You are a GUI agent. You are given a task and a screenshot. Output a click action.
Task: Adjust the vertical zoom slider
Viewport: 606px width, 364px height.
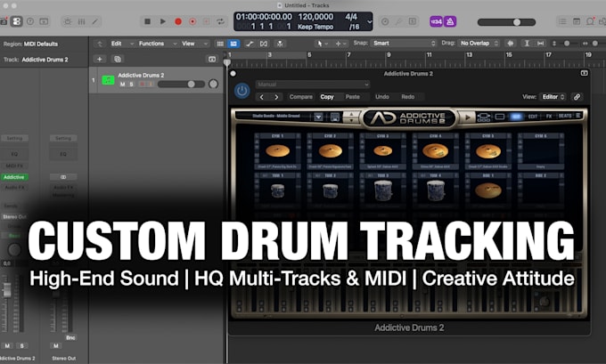click(x=567, y=44)
